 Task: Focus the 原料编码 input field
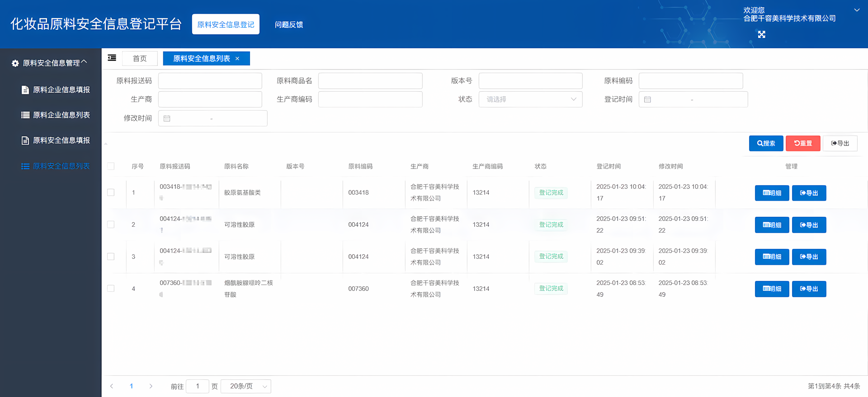pyautogui.click(x=691, y=81)
